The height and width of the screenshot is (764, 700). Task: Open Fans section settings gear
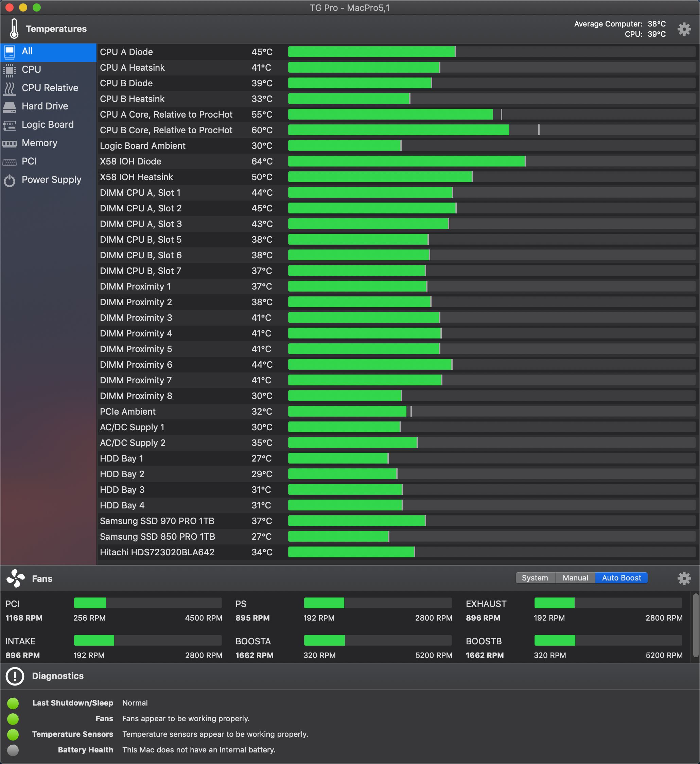[x=684, y=578]
